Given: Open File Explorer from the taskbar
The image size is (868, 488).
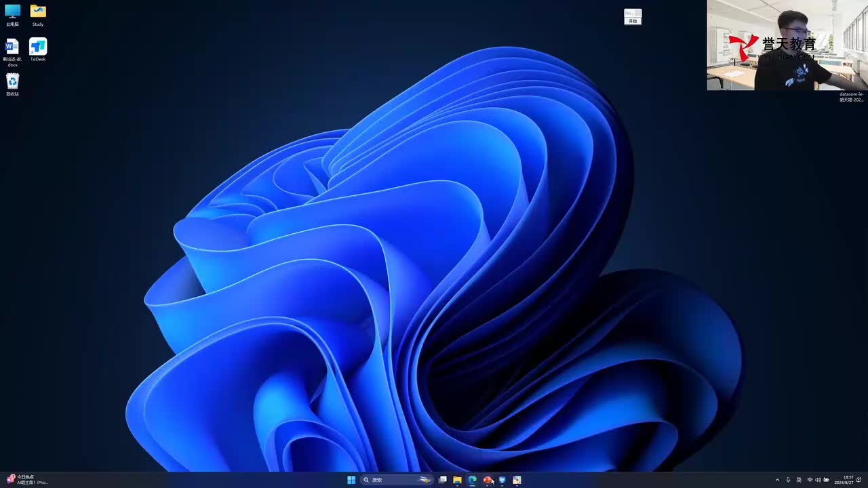Looking at the screenshot, I should 458,480.
